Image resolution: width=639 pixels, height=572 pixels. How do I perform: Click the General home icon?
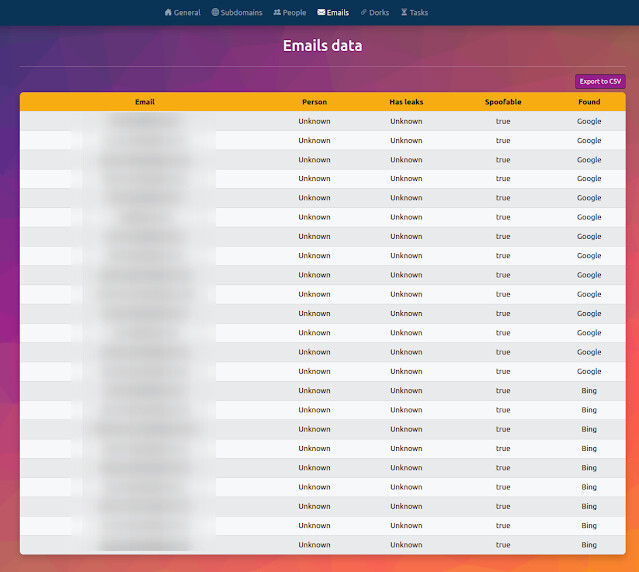pos(167,13)
